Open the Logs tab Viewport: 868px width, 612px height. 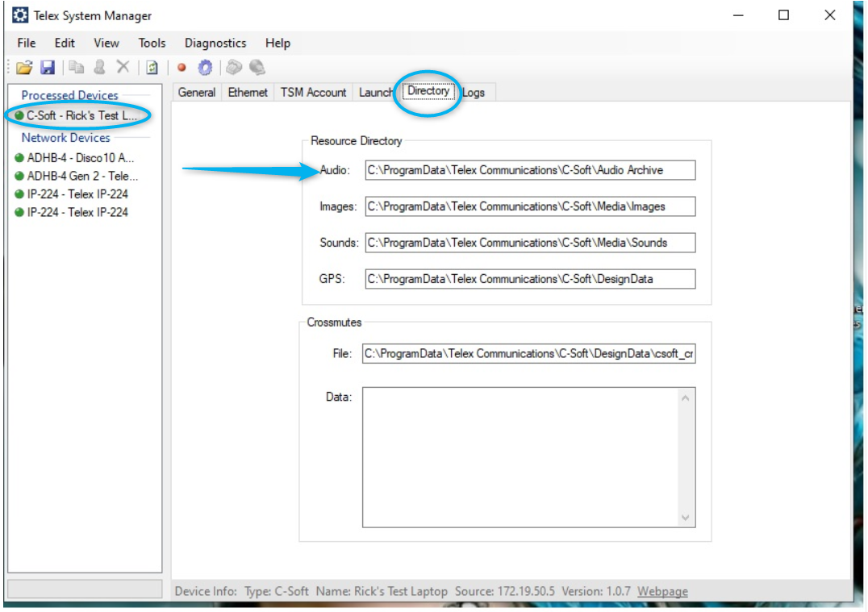click(475, 93)
